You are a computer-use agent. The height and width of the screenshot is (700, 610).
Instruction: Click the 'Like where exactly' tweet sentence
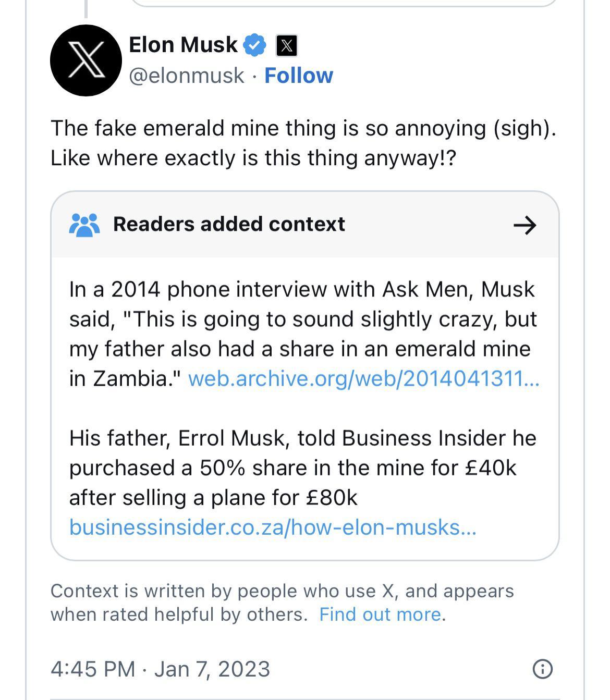point(253,158)
